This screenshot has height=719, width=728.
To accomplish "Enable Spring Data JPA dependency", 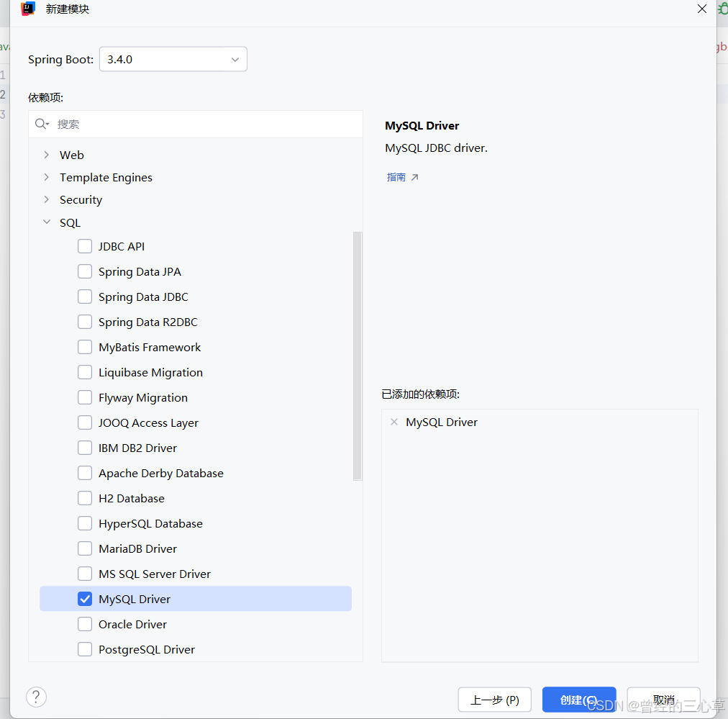I will pos(85,271).
